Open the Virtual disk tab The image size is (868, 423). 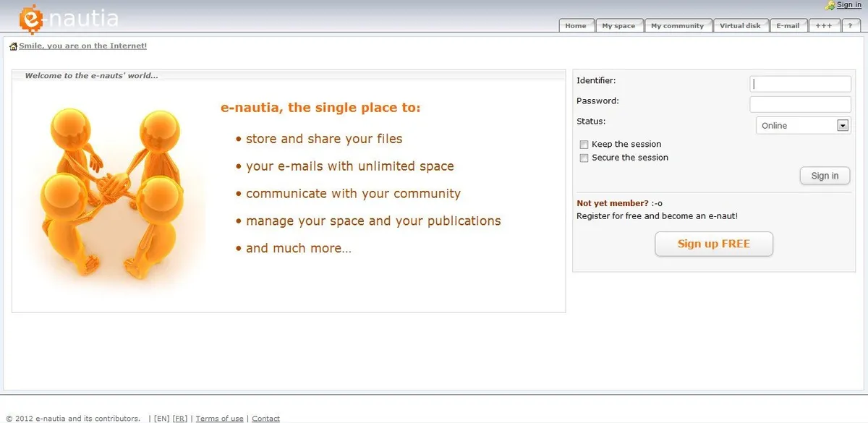(x=740, y=25)
